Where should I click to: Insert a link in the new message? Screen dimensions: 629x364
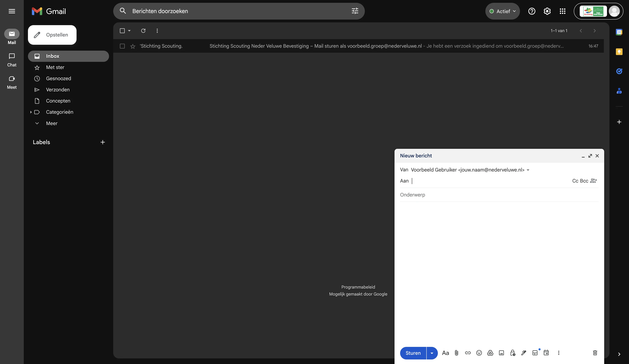pos(468,353)
